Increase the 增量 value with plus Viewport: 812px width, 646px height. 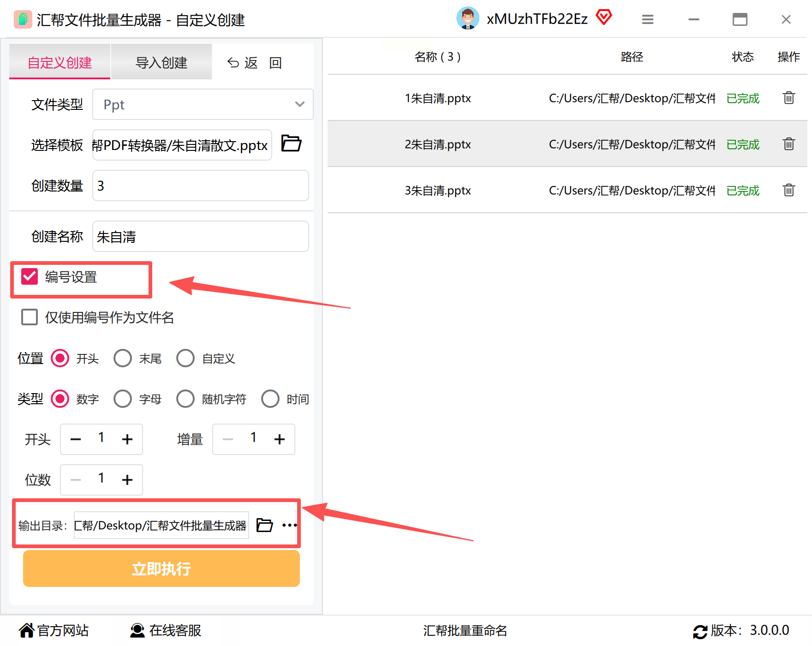280,439
